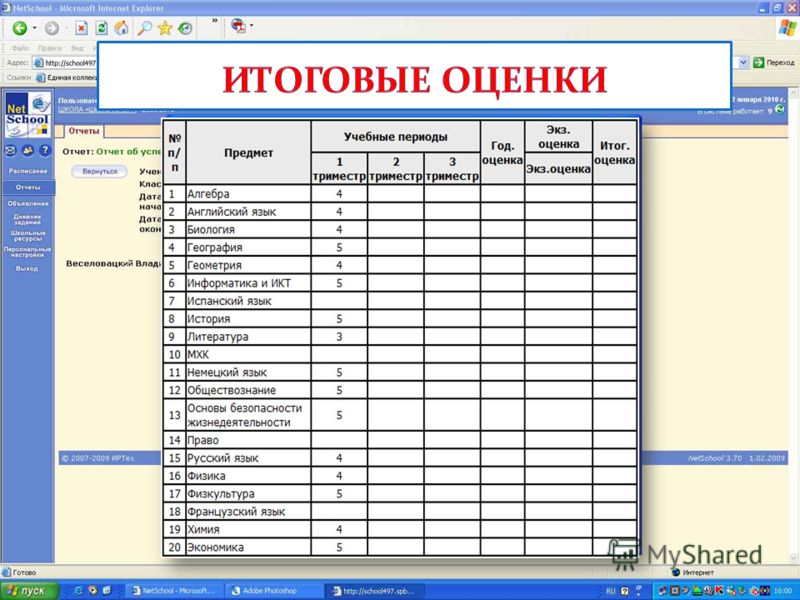This screenshot has height=600, width=800.
Task: Click the Учебные периоды header cell
Action: point(395,137)
